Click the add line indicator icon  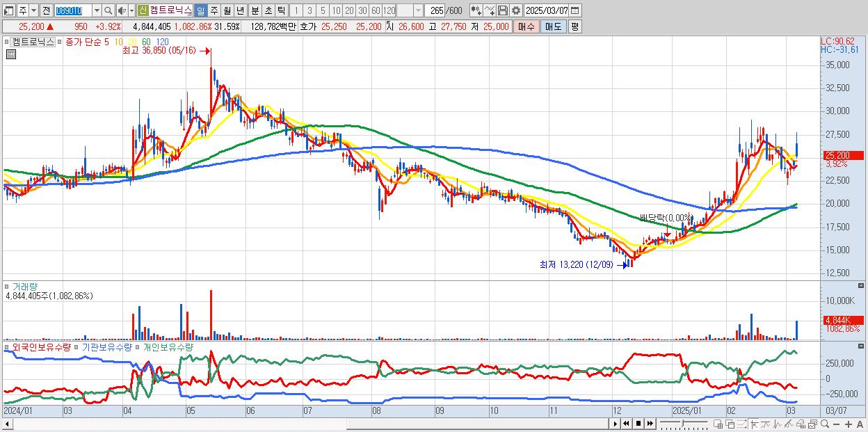[490, 10]
